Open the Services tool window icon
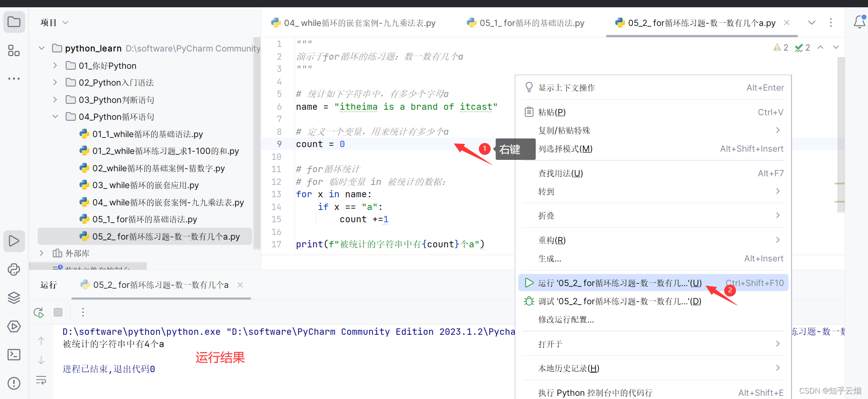868x399 pixels. 14,327
